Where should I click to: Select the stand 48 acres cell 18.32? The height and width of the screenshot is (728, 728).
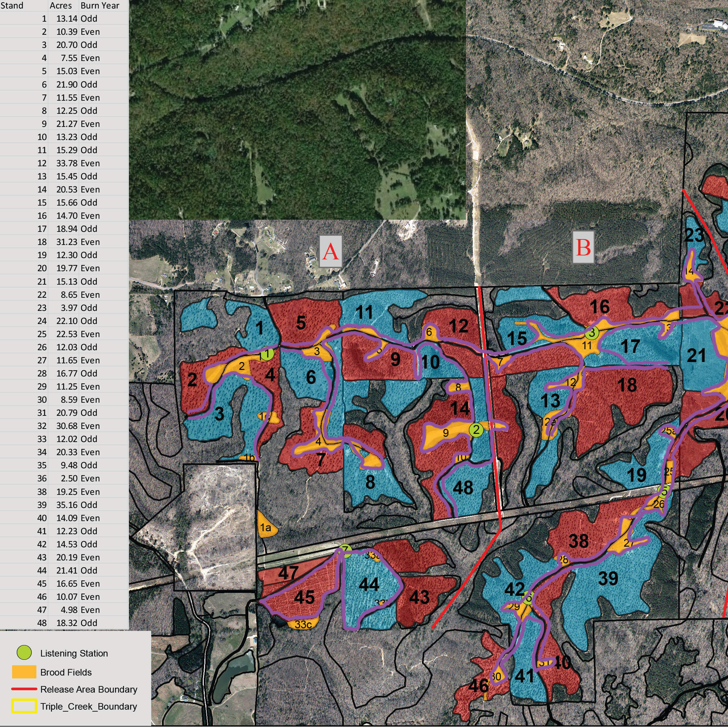(67, 623)
